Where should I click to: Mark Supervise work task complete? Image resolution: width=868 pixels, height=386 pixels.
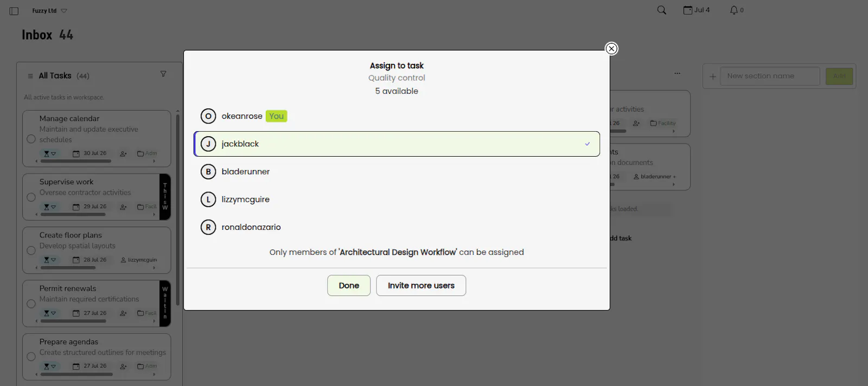[31, 197]
